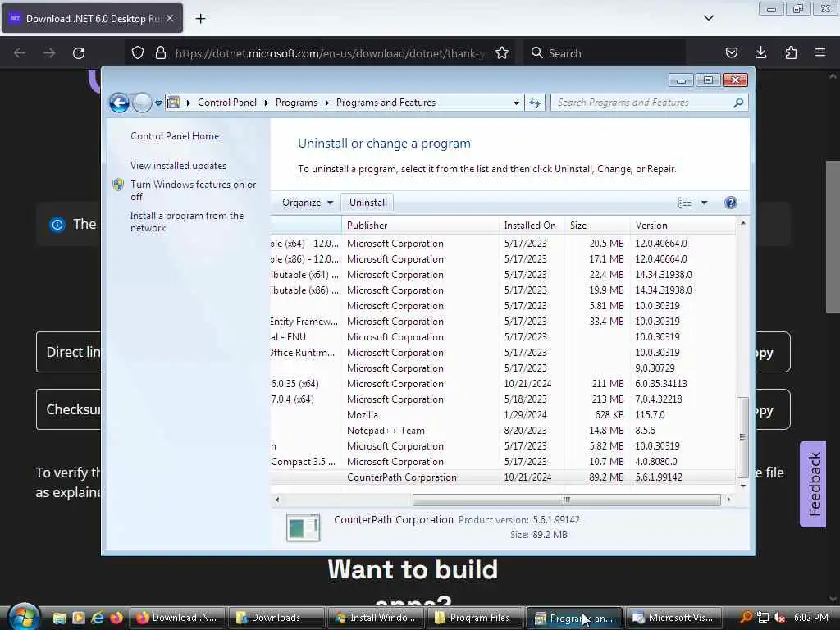Image resolution: width=840 pixels, height=630 pixels.
Task: Click the list's scroll up arrow
Action: pyautogui.click(x=742, y=223)
